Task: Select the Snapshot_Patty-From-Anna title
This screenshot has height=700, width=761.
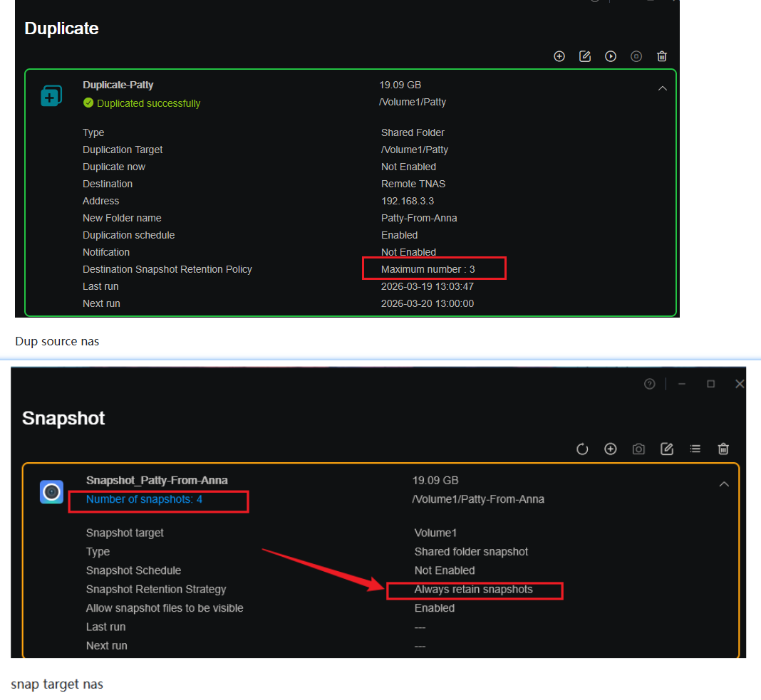Action: (157, 480)
